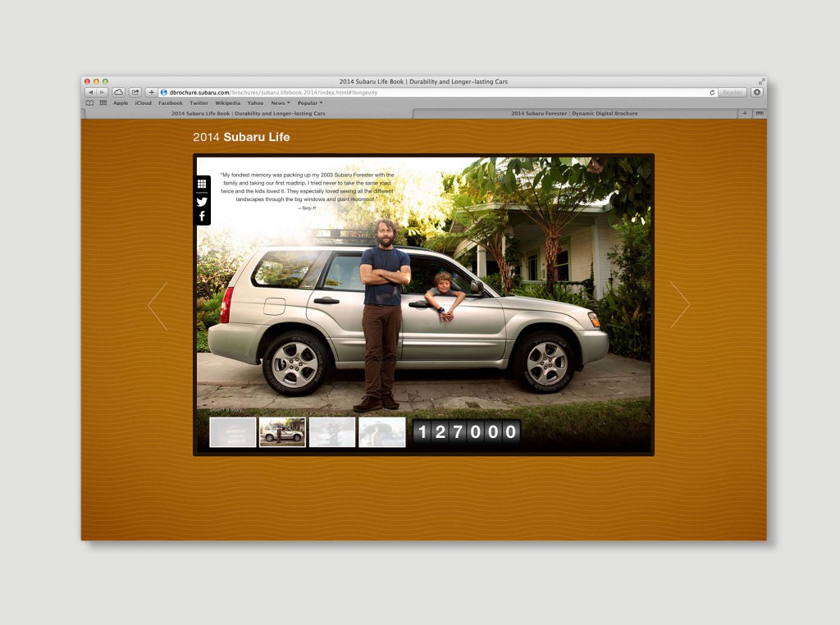Expand the Popular bookmarks folder
The width and height of the screenshot is (840, 625).
click(310, 103)
